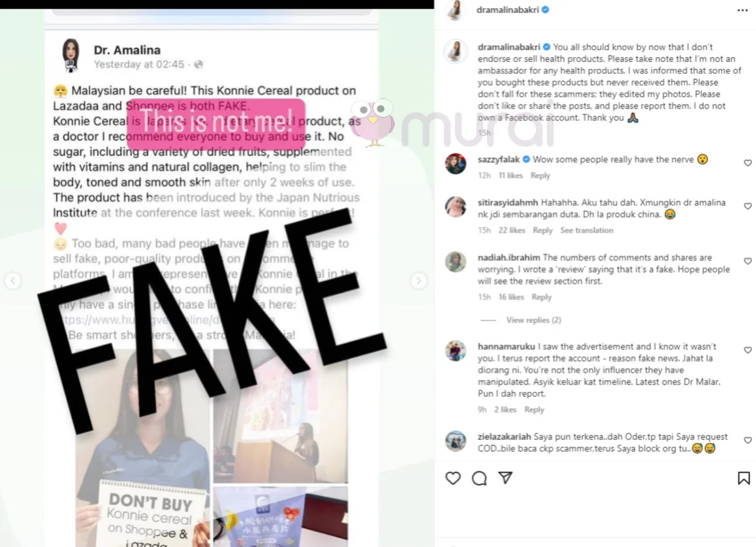The image size is (756, 547).
Task: Open sazzyfalak's profile picture
Action: [455, 164]
